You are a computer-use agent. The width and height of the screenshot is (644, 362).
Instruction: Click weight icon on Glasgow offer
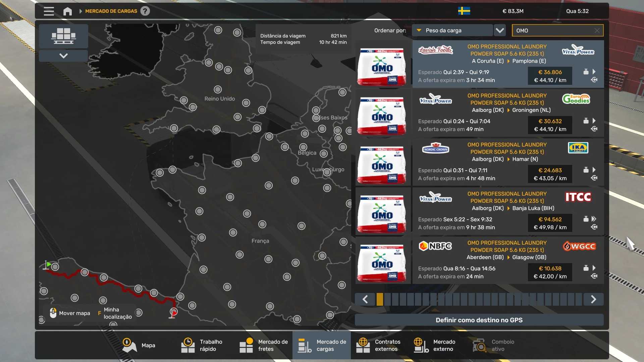click(586, 268)
